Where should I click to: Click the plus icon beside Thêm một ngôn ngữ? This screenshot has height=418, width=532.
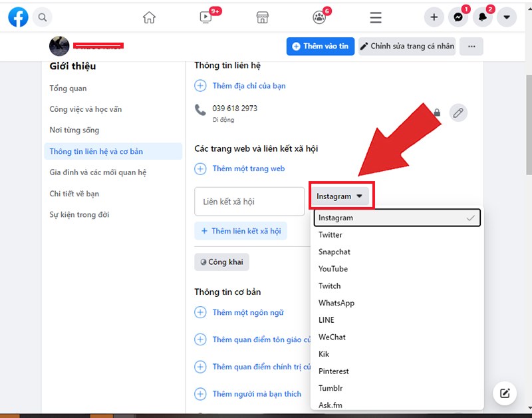click(x=200, y=312)
